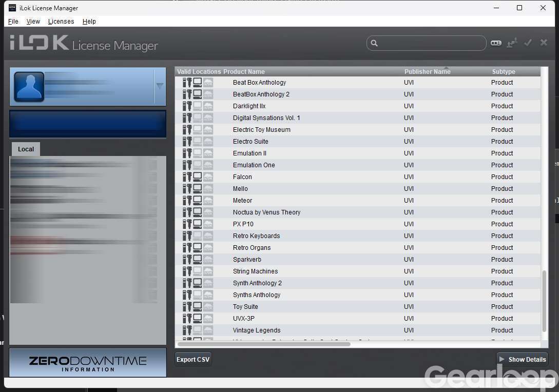Click the iLok USB icon in the UVX-3P row

point(187,318)
